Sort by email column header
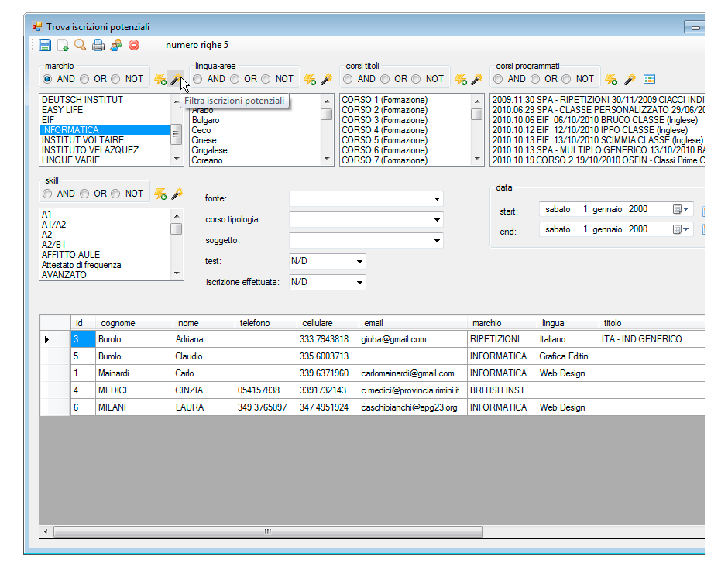The height and width of the screenshot is (567, 728). [x=373, y=323]
